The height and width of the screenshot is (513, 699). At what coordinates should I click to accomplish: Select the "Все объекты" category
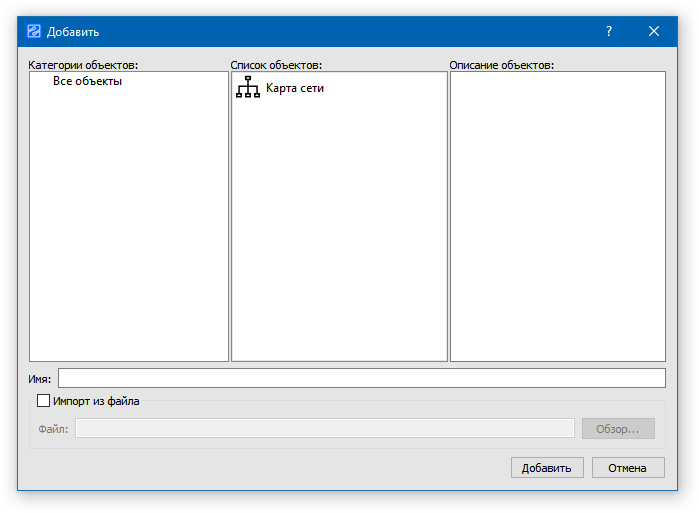point(87,81)
